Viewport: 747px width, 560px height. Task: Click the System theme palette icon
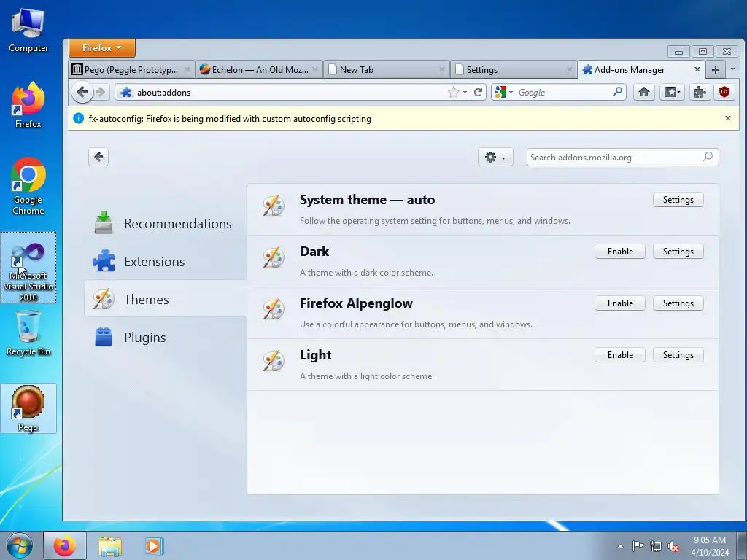click(274, 206)
